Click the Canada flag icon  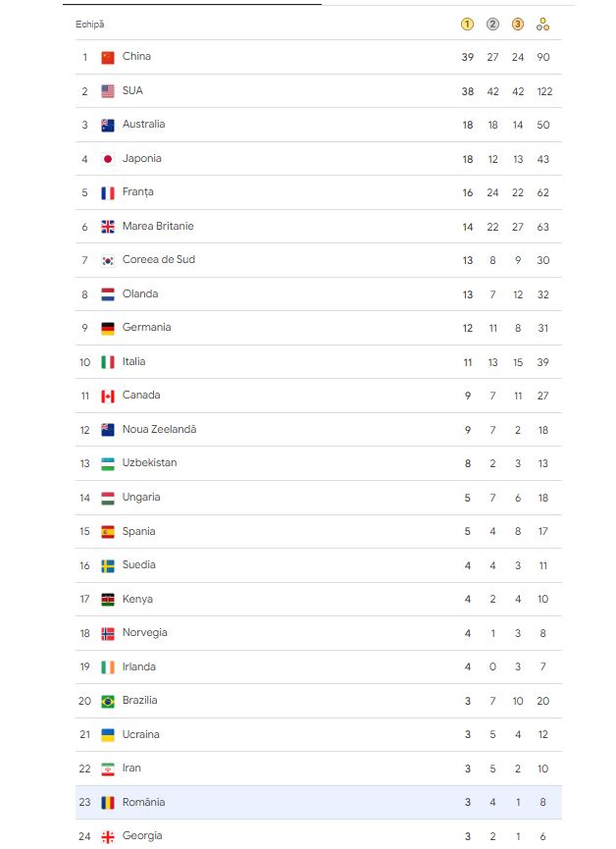click(x=108, y=396)
